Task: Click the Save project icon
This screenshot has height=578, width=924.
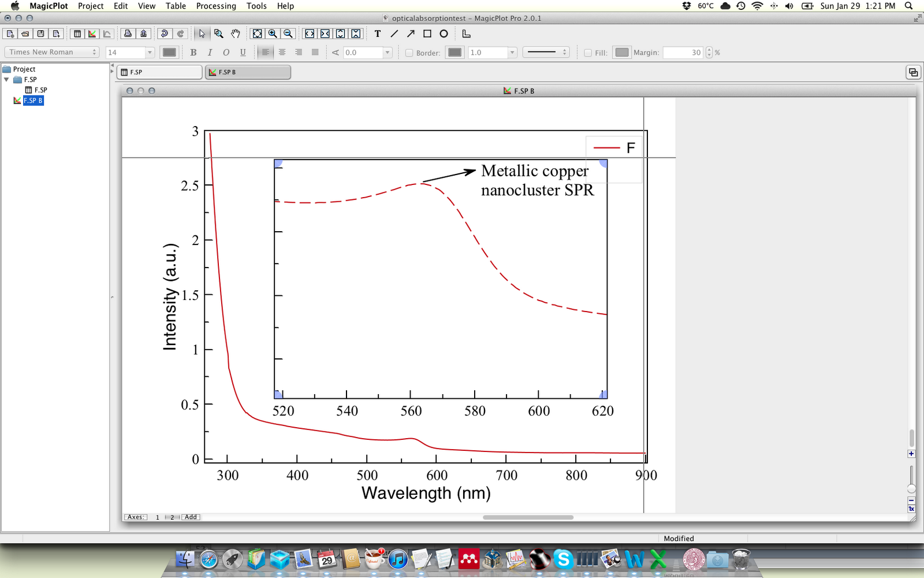Action: (40, 34)
